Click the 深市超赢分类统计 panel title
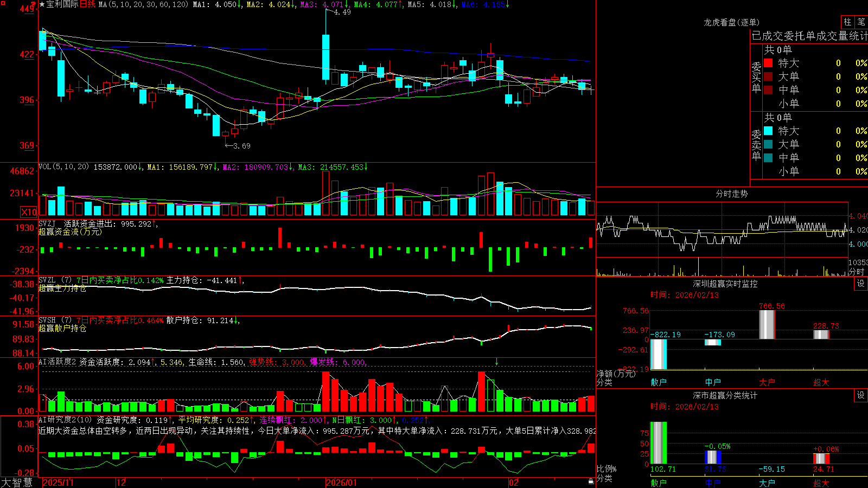868x488 pixels. point(725,395)
